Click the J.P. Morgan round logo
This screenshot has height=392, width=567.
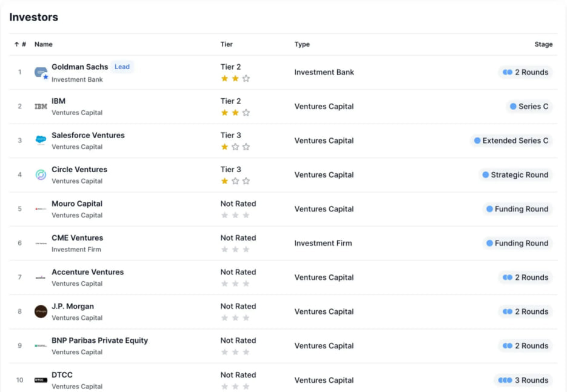pos(41,311)
